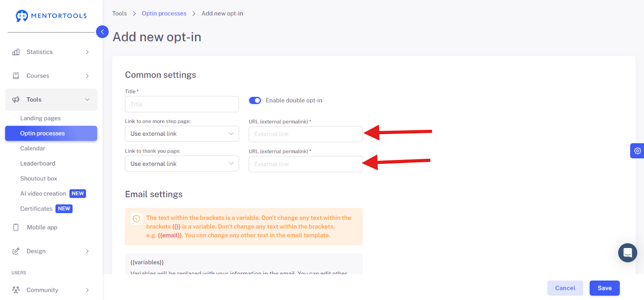Click the Statistics bar chart icon

16,52
